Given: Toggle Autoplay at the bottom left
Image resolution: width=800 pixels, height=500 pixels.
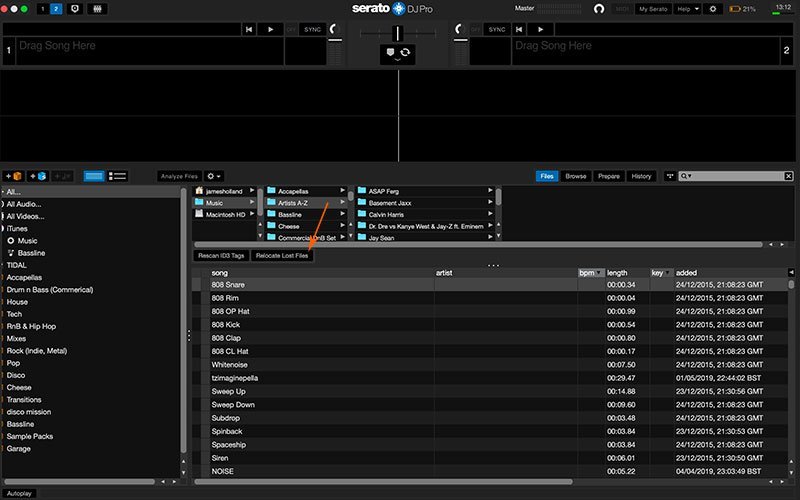Looking at the screenshot, I should (19, 493).
